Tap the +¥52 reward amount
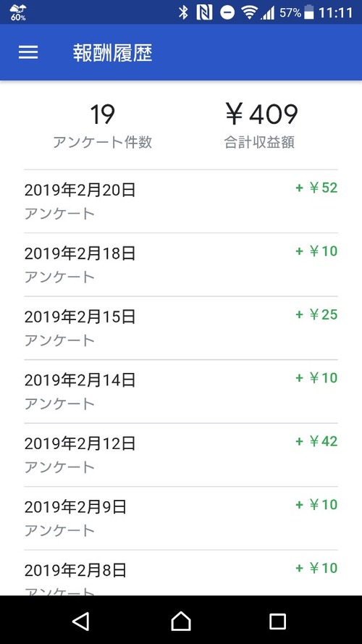362x644 pixels. [316, 188]
